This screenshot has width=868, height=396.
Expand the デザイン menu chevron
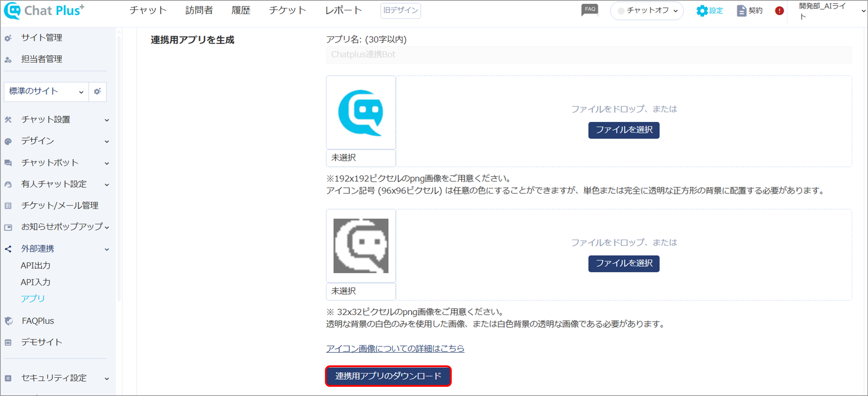coord(107,142)
